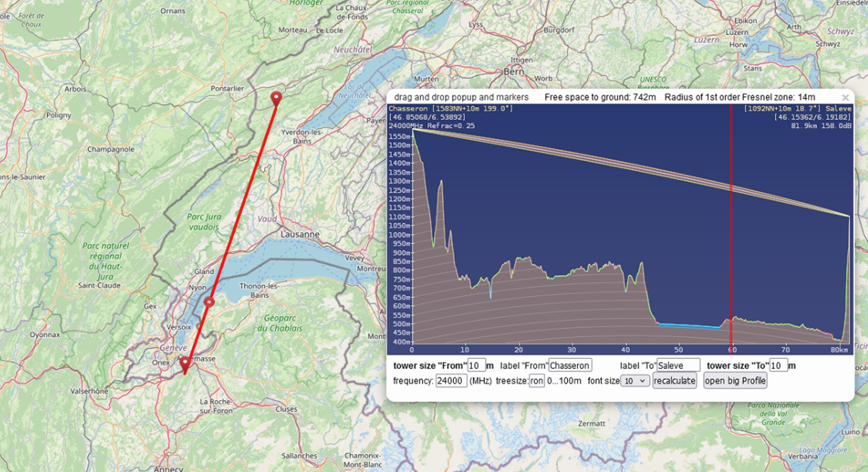
Task: Click the Bern city label on the map
Action: click(512, 71)
